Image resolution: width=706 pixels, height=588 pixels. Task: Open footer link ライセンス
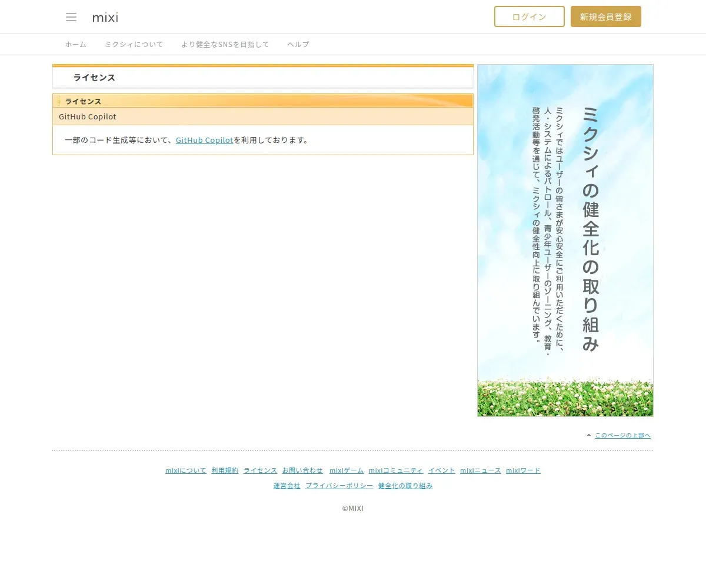pyautogui.click(x=260, y=470)
